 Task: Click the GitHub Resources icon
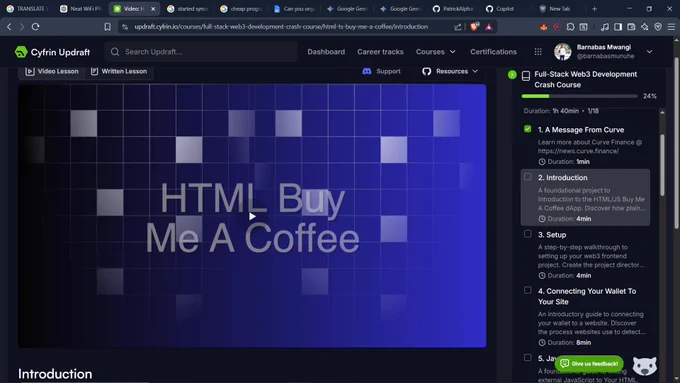[426, 71]
